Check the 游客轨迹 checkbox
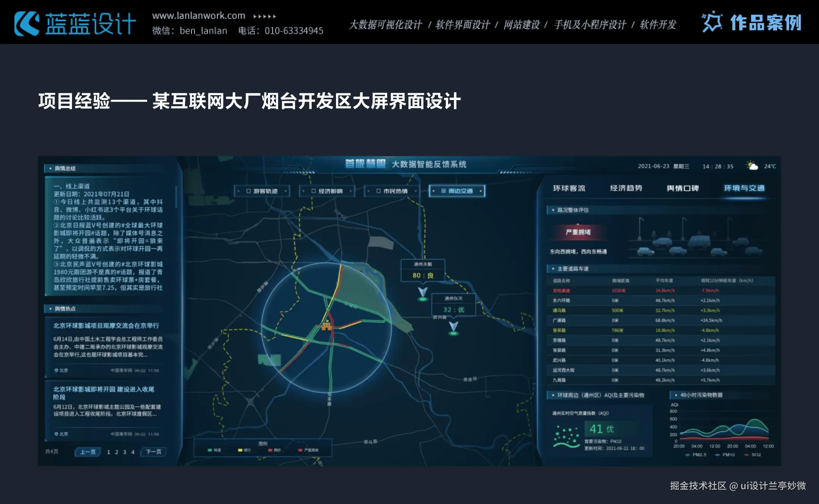This screenshot has height=504, width=819. point(249,191)
